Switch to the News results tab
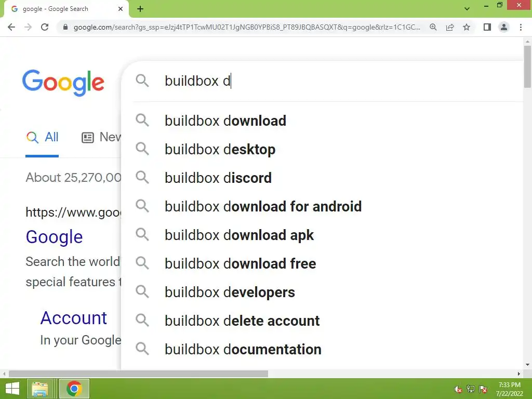Viewport: 532px width, 399px height. pos(101,137)
